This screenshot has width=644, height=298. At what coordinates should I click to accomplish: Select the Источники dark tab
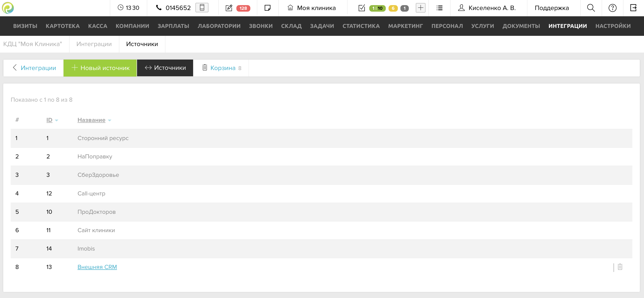click(165, 68)
